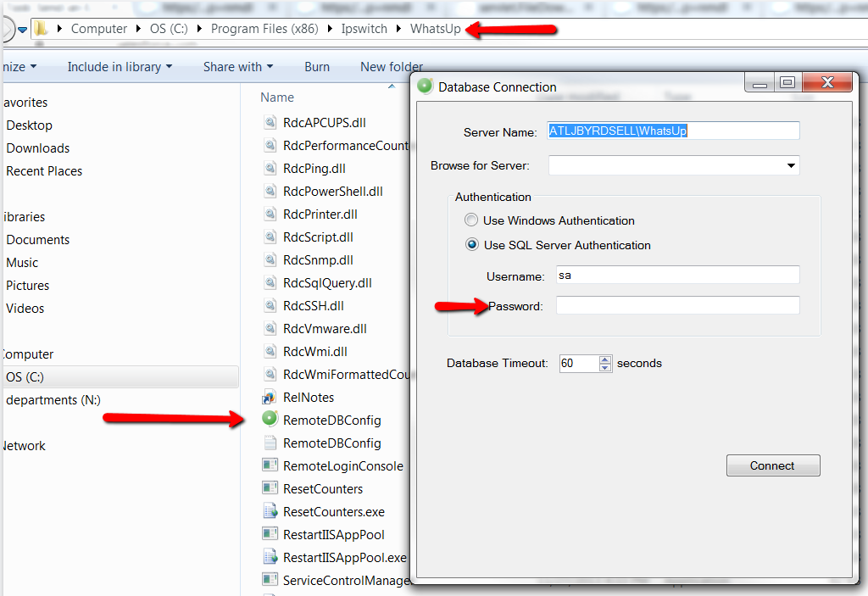Click the WhatsUp breadcrumb in address bar

(x=435, y=29)
